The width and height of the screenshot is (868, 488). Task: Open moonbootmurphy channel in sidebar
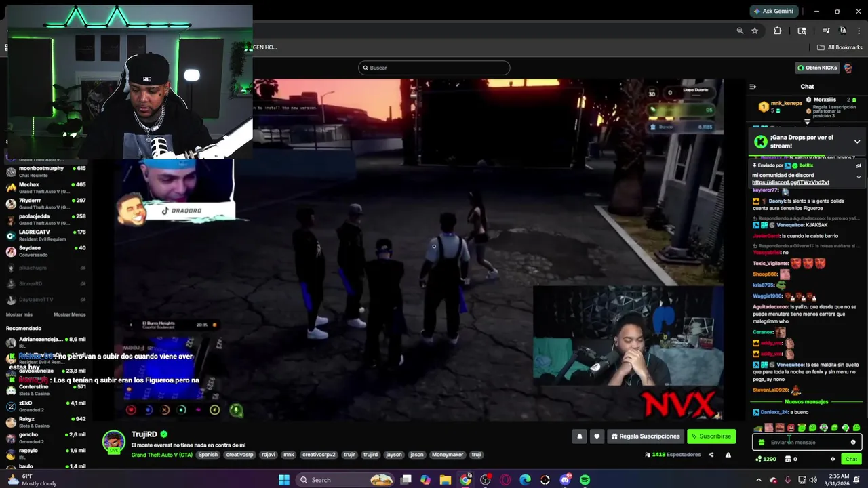click(x=46, y=172)
